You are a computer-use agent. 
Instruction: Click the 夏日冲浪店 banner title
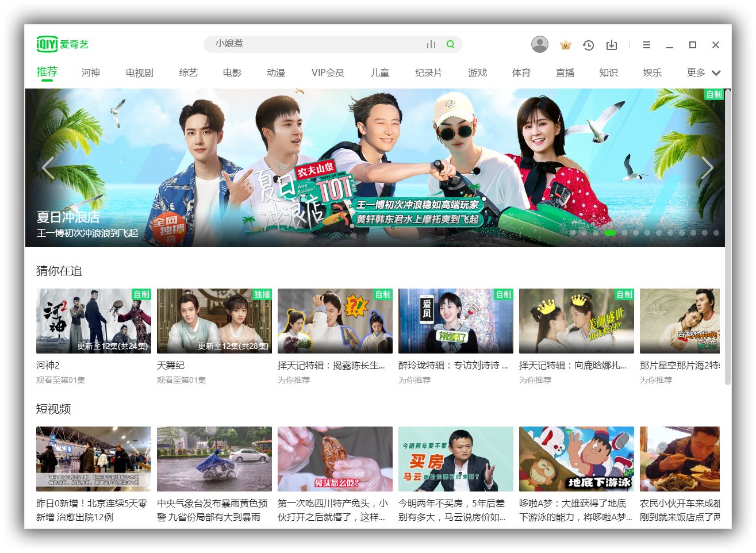click(x=68, y=217)
